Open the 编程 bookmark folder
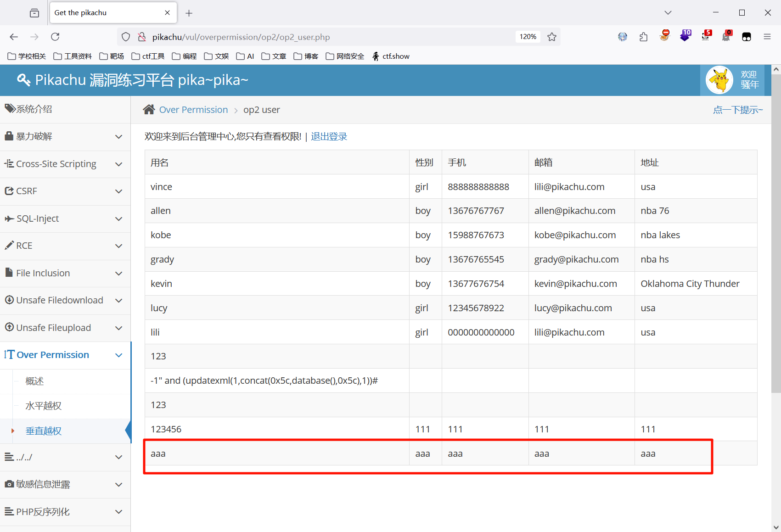The image size is (781, 532). click(184, 56)
